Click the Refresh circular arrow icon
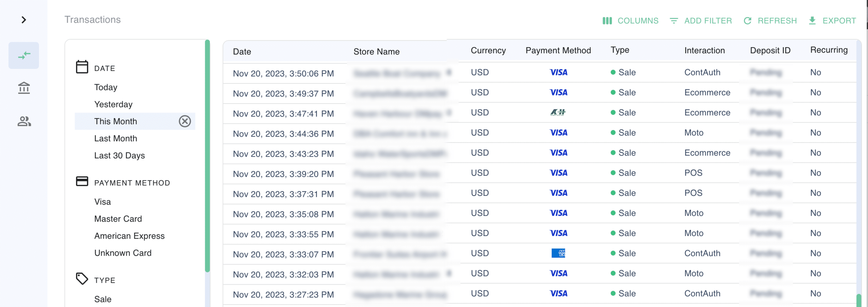The image size is (868, 307). coord(748,20)
